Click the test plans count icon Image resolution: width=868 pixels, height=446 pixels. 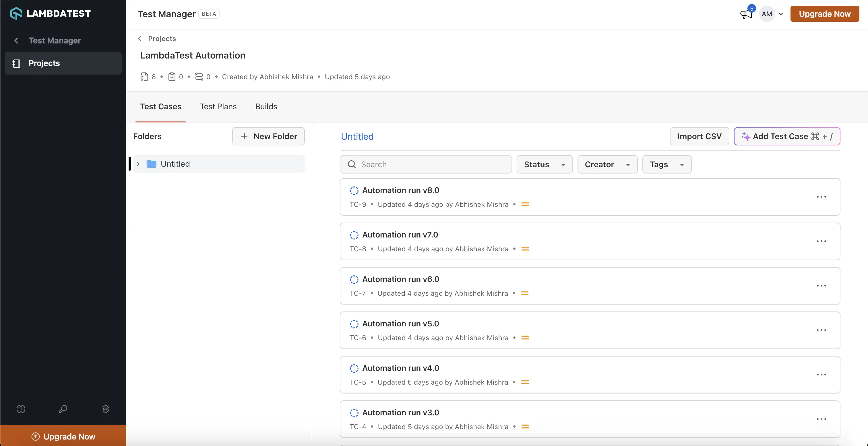(x=172, y=77)
